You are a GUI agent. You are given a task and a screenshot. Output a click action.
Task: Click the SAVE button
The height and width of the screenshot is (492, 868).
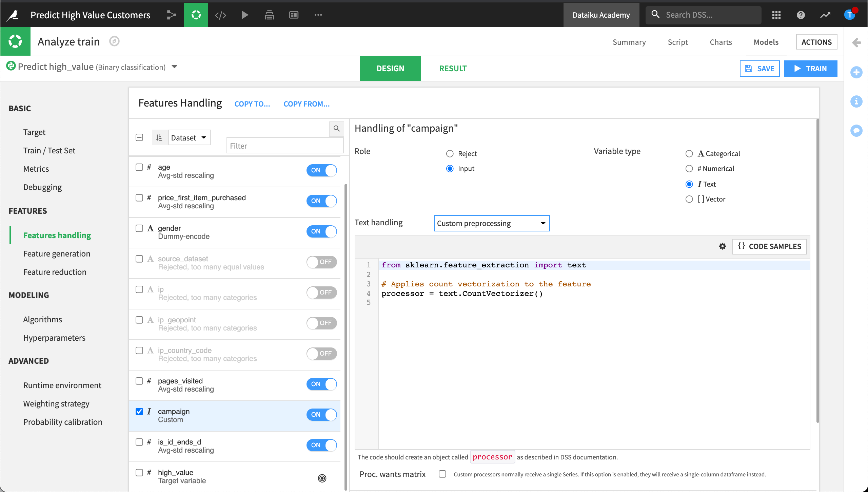click(760, 69)
